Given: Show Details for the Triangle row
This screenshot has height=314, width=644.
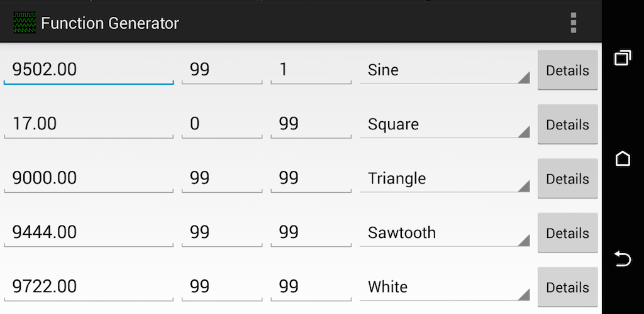Looking at the screenshot, I should tap(567, 179).
